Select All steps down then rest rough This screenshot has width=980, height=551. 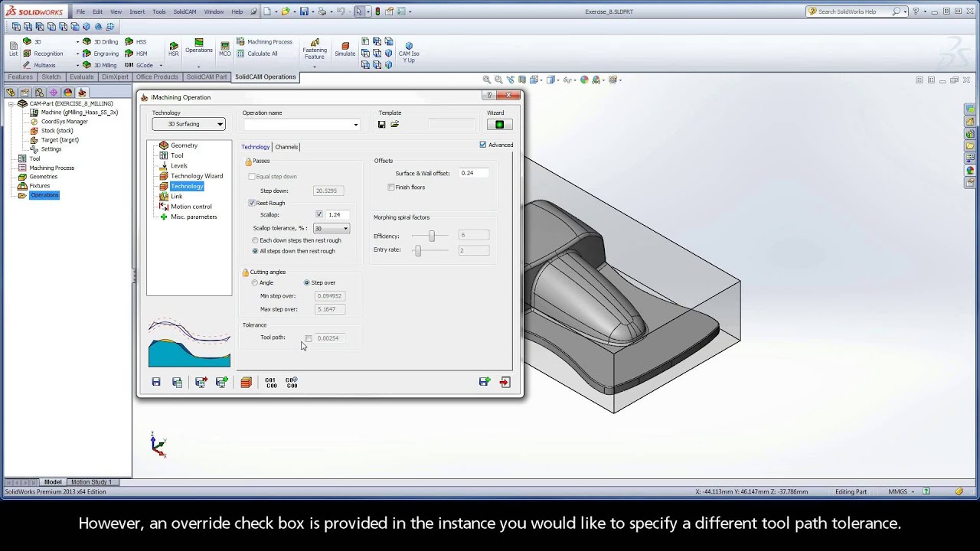tap(255, 251)
